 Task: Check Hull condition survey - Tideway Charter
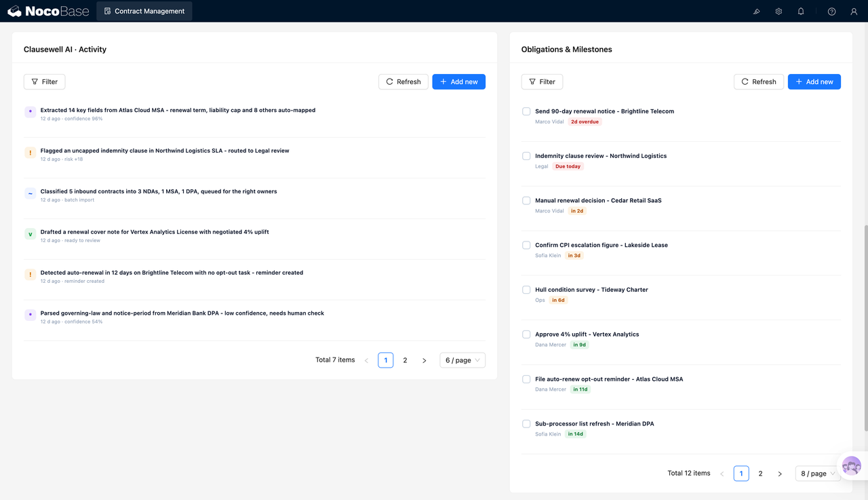pos(526,290)
